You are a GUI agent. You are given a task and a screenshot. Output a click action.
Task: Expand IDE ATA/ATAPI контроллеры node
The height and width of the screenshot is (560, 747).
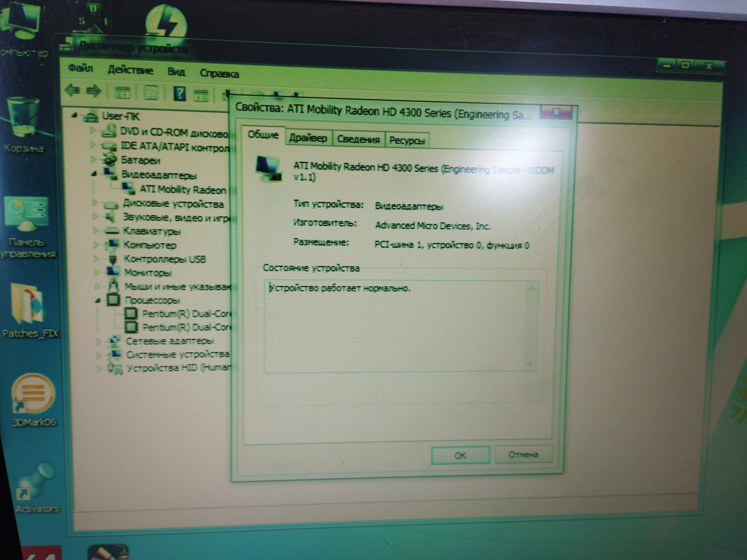click(x=93, y=144)
